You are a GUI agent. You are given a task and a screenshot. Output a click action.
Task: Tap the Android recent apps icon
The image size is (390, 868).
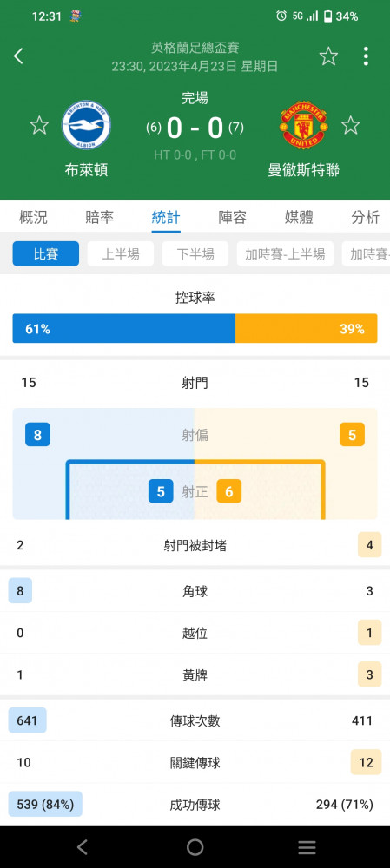coord(307,847)
